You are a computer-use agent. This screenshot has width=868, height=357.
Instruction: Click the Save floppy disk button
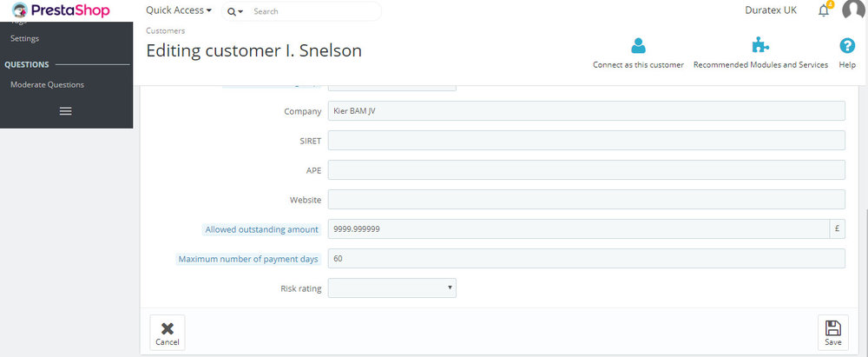832,333
